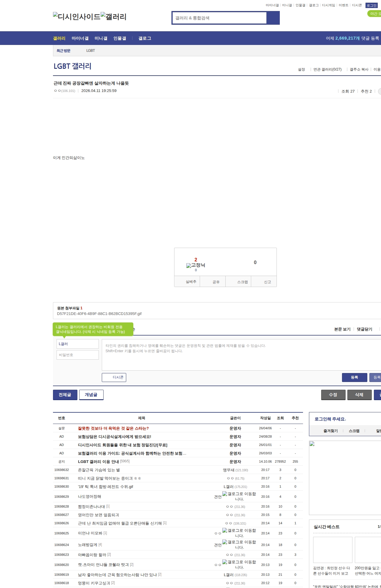Click the 추천 column header
381x588 pixels.
295,418
